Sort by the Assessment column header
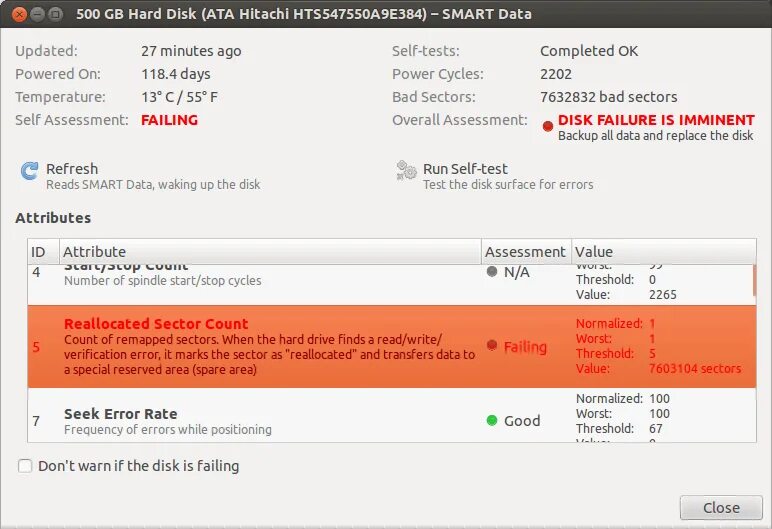Image resolution: width=772 pixels, height=529 pixels. (525, 252)
